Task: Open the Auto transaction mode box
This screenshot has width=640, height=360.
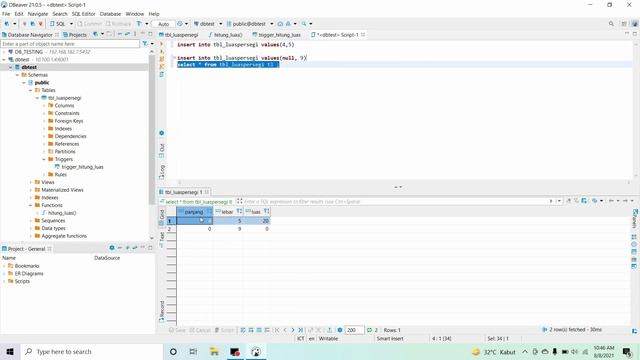Action: pos(163,24)
